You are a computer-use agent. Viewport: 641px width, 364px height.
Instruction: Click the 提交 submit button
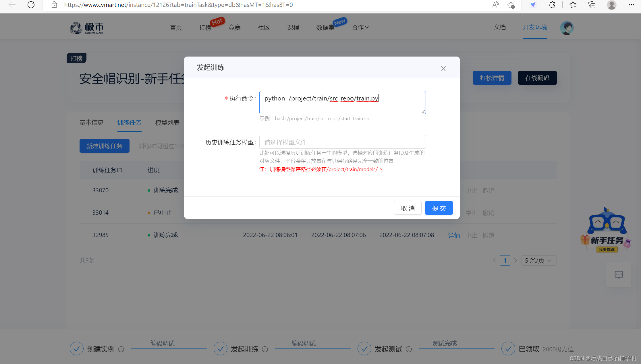pos(439,208)
